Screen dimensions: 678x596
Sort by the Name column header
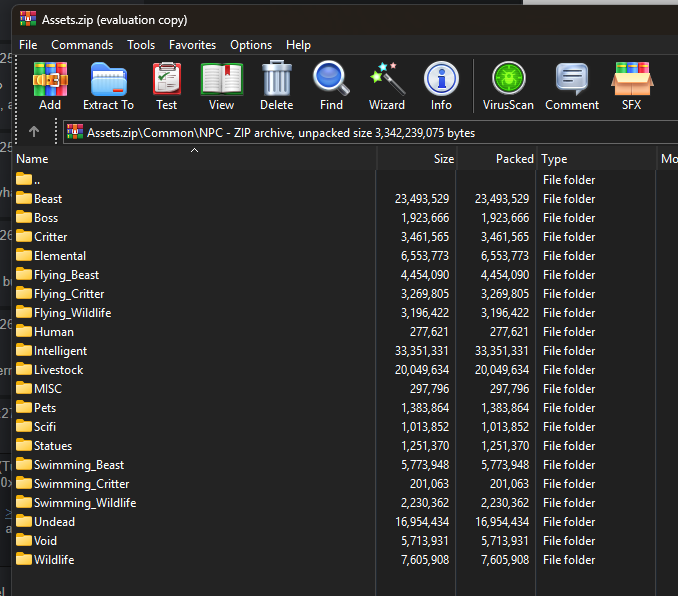point(195,159)
